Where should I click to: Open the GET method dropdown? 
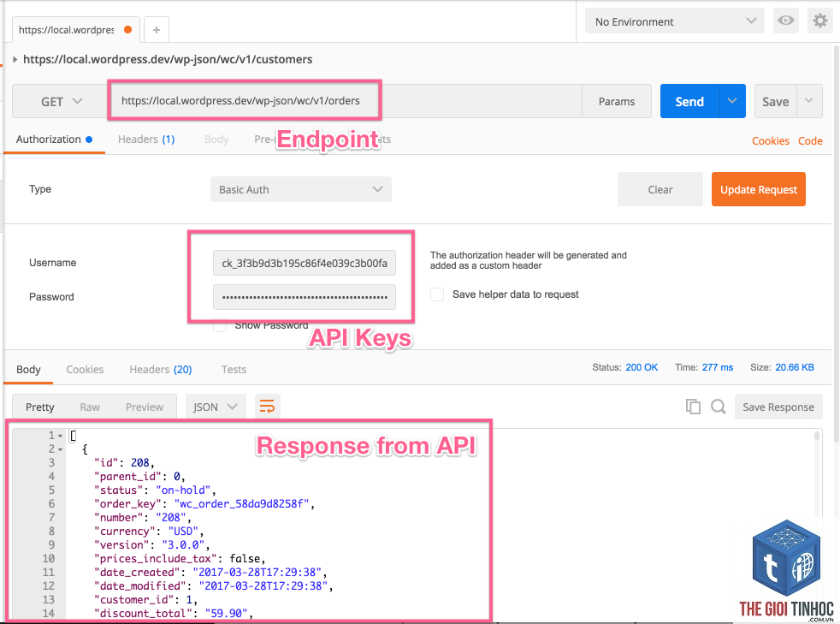[60, 101]
